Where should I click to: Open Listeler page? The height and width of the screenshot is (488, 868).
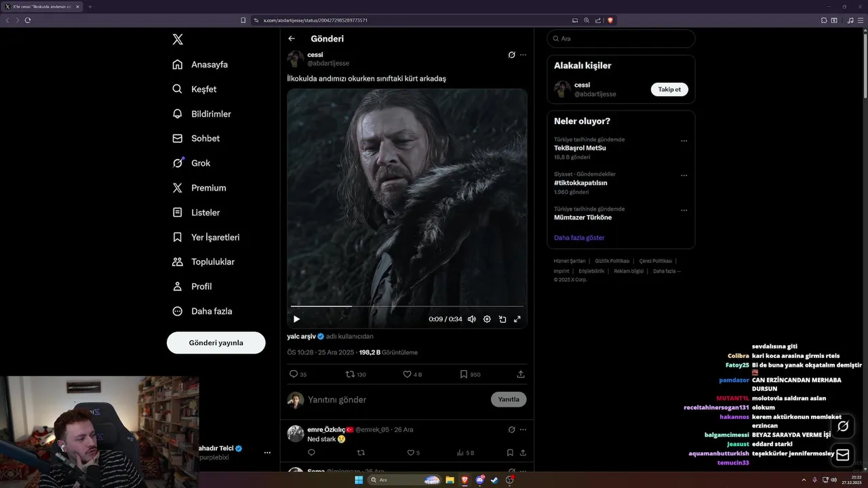196,212
